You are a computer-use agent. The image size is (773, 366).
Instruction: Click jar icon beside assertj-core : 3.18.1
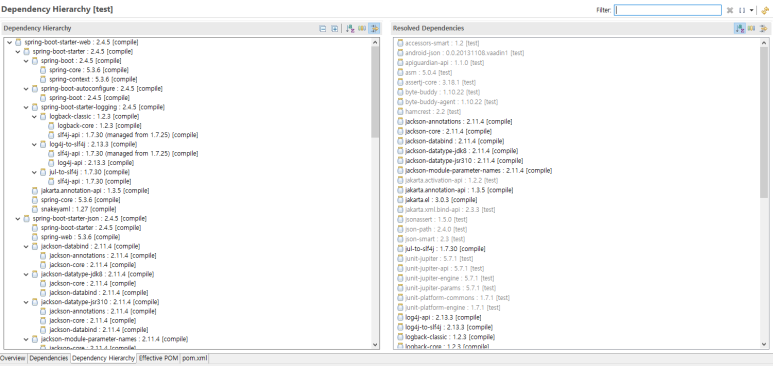pyautogui.click(x=400, y=82)
